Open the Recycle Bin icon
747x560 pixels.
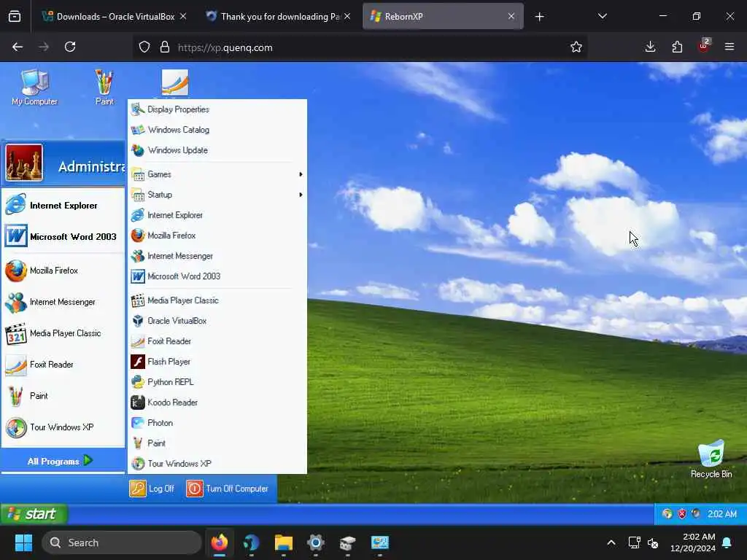point(711,459)
